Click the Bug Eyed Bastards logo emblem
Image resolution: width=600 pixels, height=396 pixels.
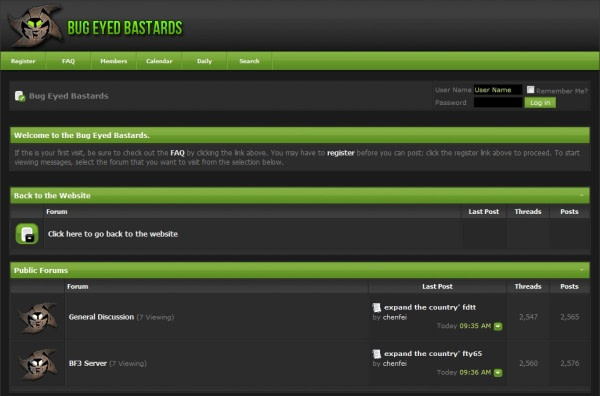coord(35,26)
